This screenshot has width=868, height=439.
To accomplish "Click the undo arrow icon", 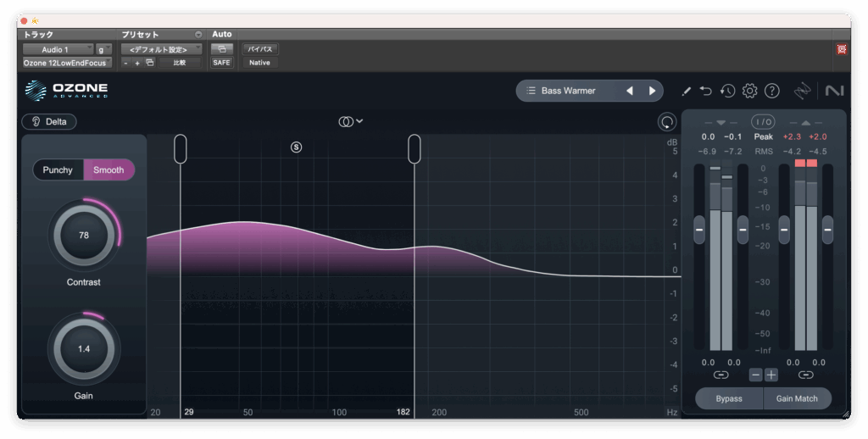I will coord(706,91).
